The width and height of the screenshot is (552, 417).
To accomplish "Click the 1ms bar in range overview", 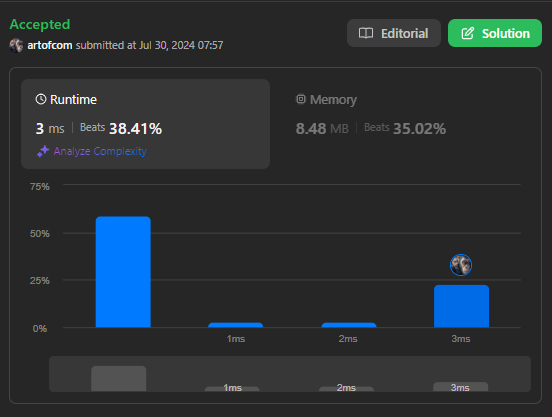I will coord(232,389).
